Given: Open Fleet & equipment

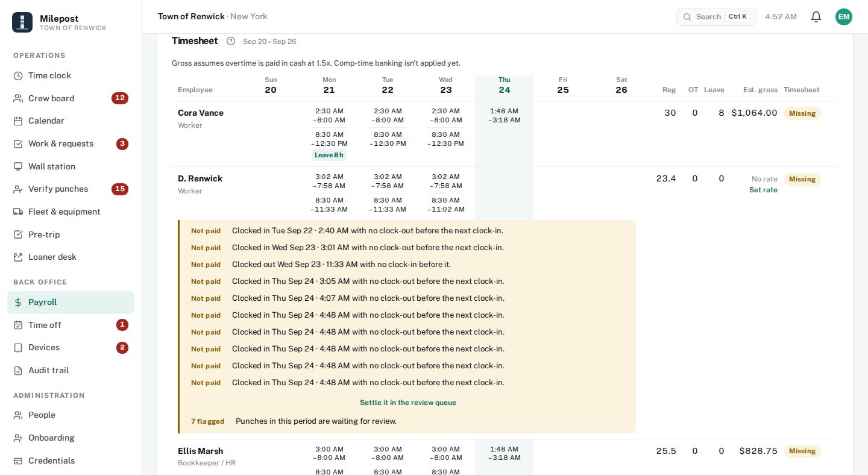Looking at the screenshot, I should (71, 212).
